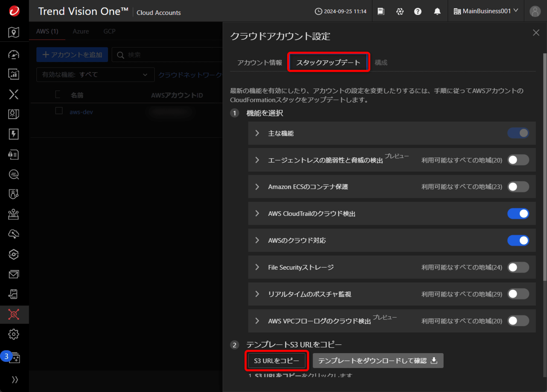Open the lightning bolt sidebar icon
Screen dimensions: 547x392
pos(14,134)
